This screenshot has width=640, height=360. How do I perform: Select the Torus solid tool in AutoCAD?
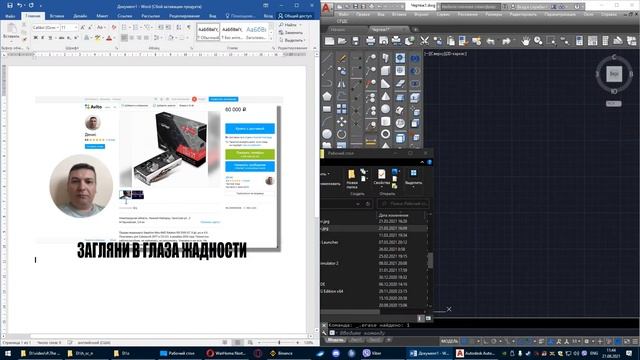click(385, 134)
